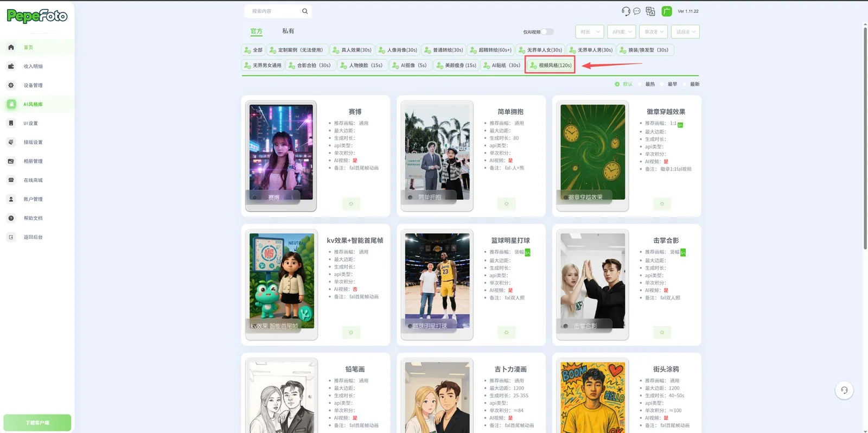Filter by 定制案例 (无法使用) category
The image size is (868, 433).
coord(297,50)
